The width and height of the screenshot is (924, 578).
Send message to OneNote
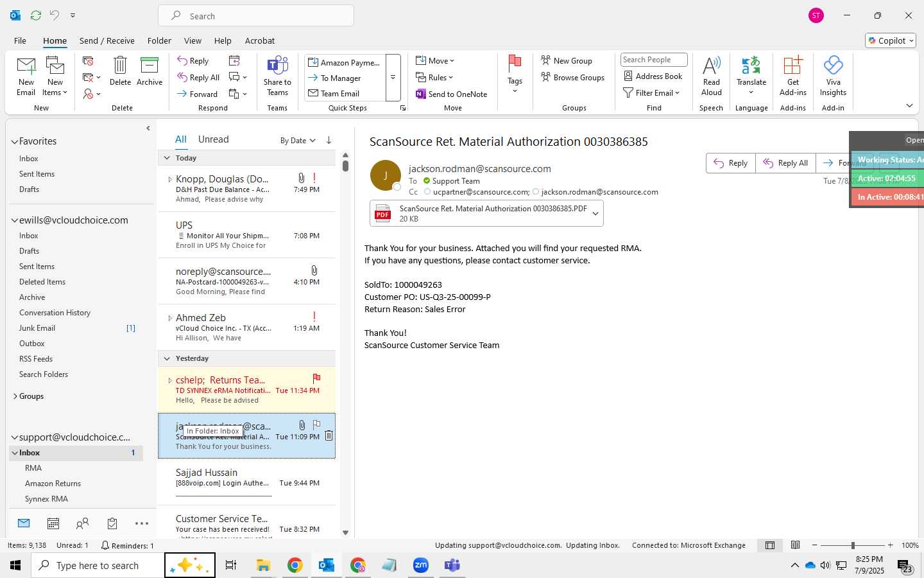coord(452,94)
